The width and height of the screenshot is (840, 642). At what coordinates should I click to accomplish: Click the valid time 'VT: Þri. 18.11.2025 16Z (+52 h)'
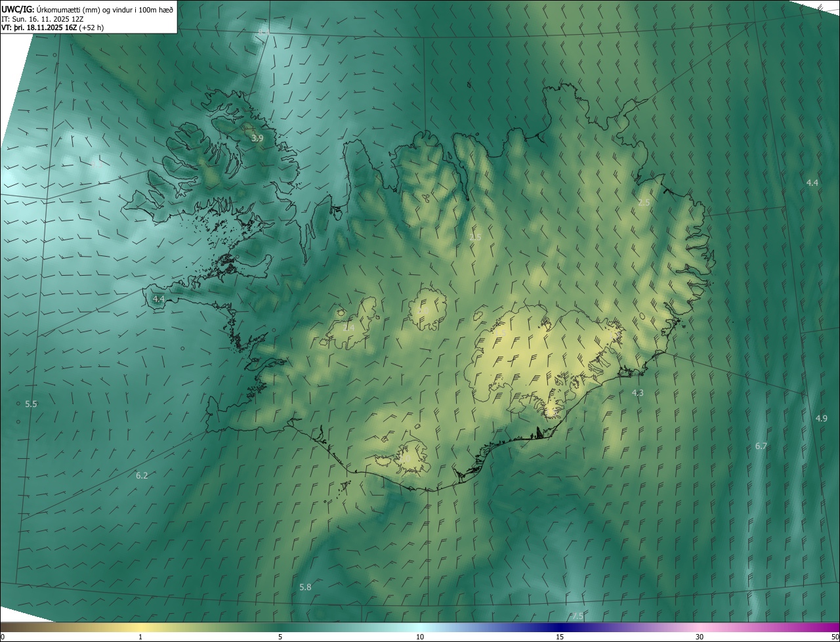[x=52, y=28]
